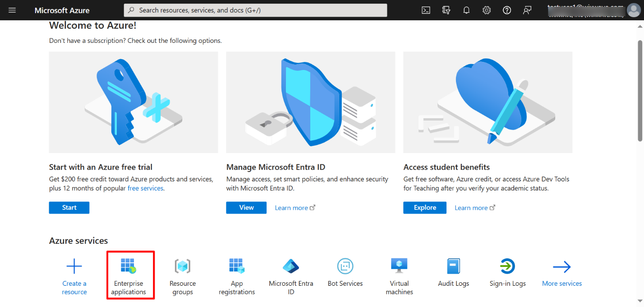Open Microsoft Entra ID service icon
This screenshot has width=644, height=307.
point(291,266)
